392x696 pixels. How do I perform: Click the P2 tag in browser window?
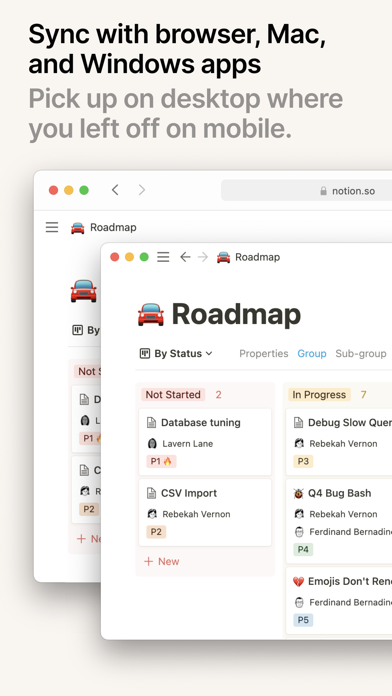point(89,509)
